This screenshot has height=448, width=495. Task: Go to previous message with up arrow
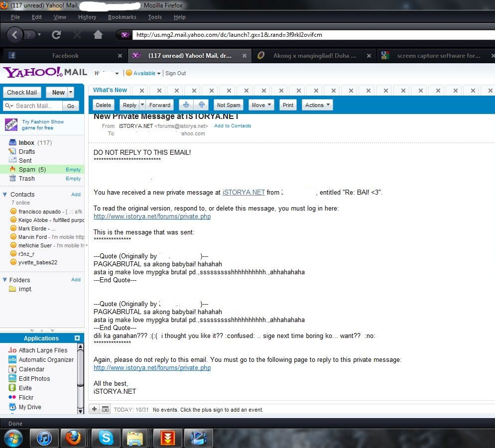pos(201,105)
